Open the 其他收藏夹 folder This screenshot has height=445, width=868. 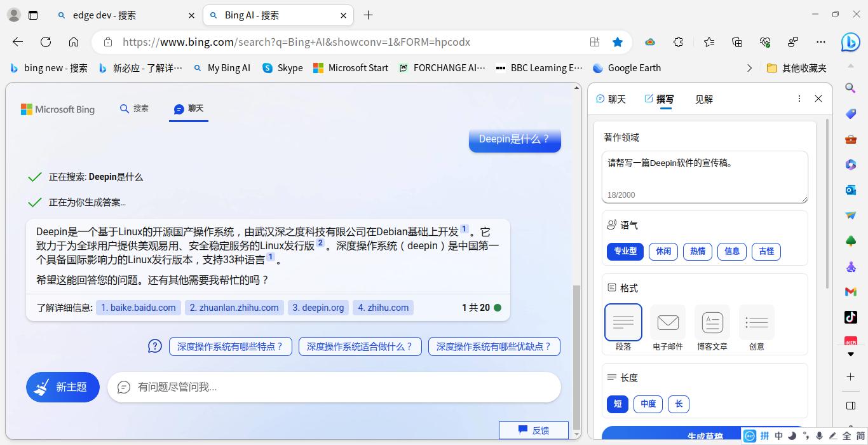point(797,68)
